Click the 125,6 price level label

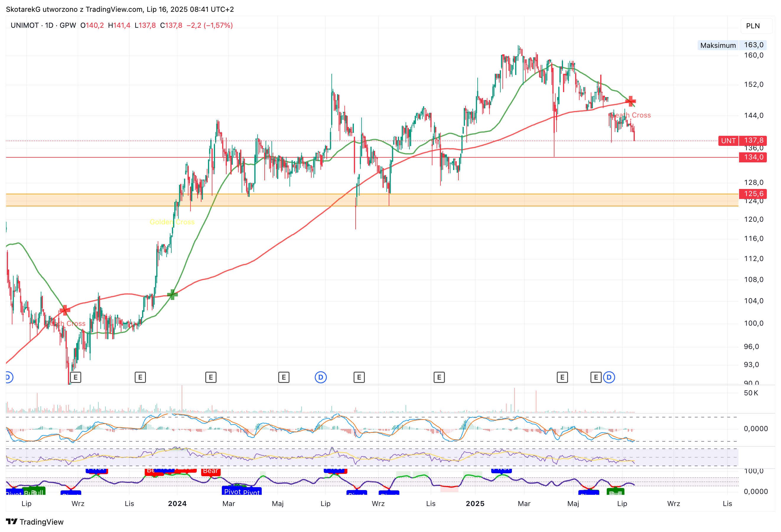click(753, 193)
